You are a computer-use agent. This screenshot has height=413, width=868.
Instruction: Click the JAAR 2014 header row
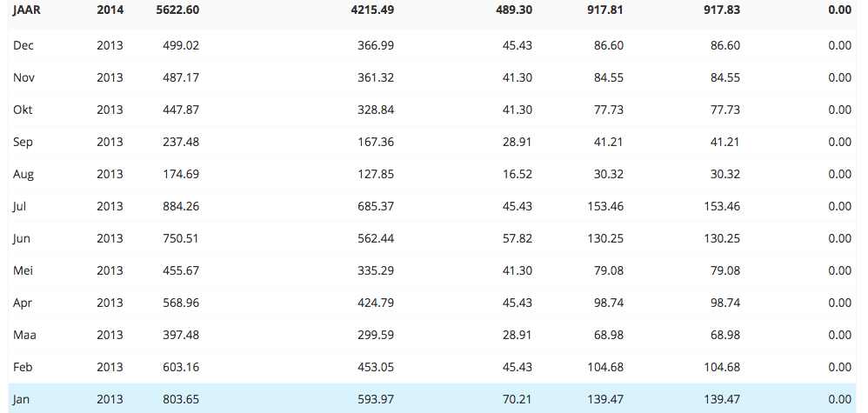(x=432, y=11)
